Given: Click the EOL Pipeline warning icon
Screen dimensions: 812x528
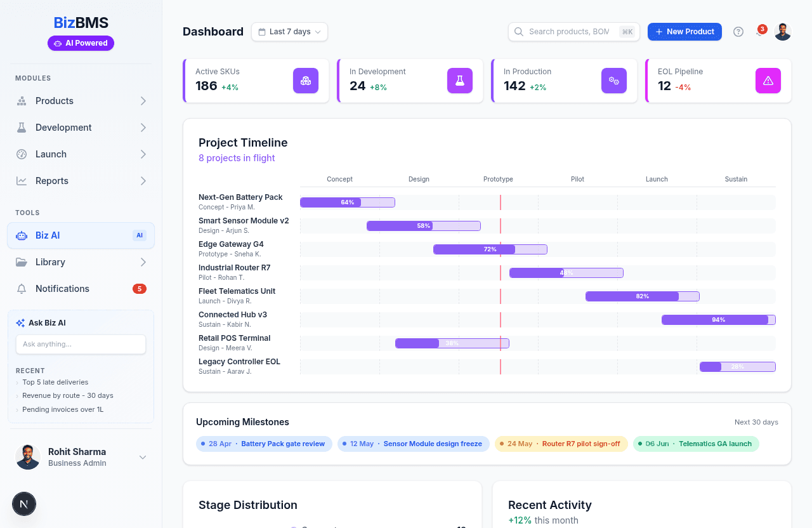Looking at the screenshot, I should 768,81.
